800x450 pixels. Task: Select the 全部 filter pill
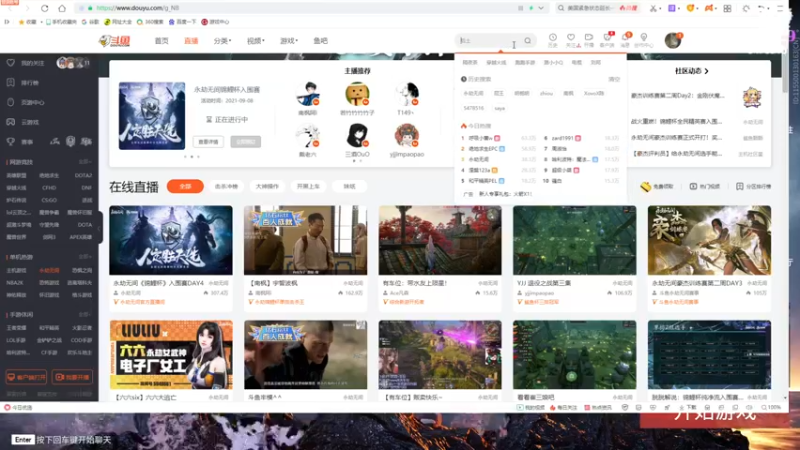(185, 187)
